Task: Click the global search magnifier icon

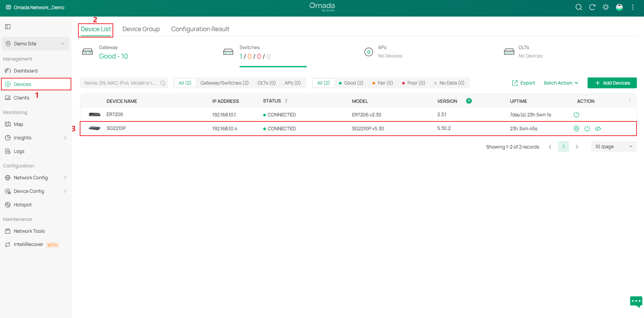Action: coord(578,7)
